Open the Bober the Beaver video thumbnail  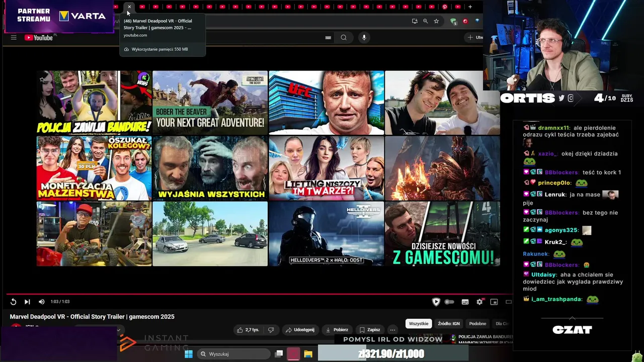coord(210,103)
